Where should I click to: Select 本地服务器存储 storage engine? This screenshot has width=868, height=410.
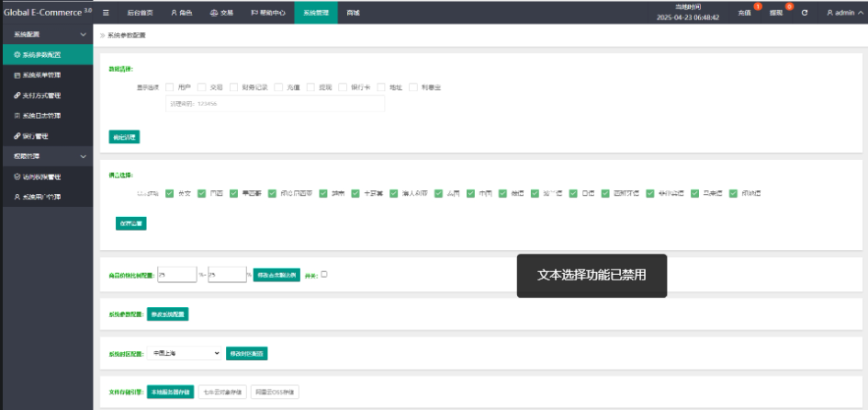[x=171, y=392]
